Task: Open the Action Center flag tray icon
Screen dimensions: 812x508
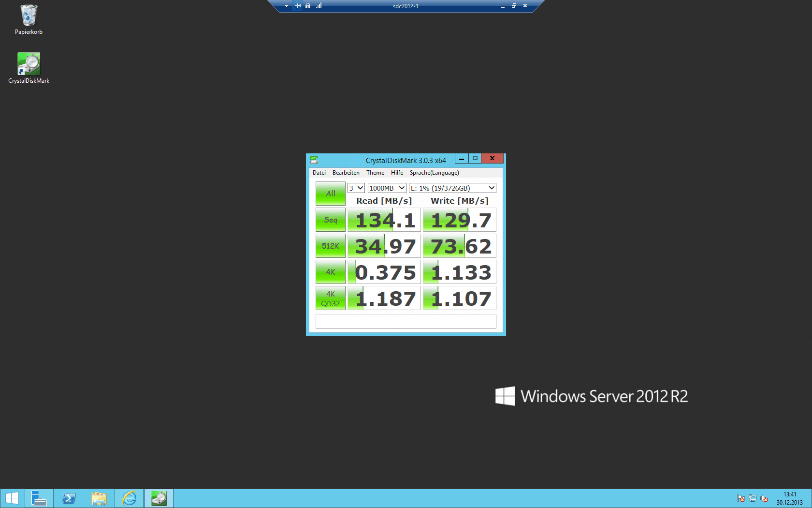Action: (740, 498)
